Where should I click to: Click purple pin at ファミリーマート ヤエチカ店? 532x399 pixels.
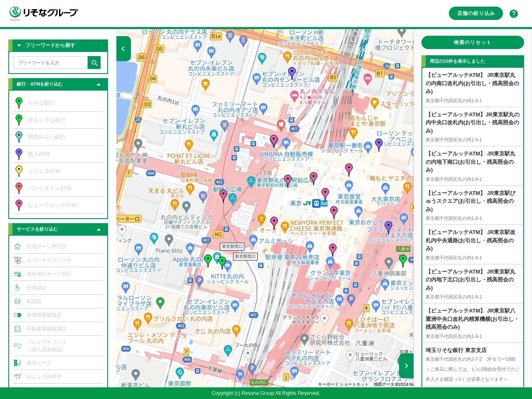tap(388, 227)
